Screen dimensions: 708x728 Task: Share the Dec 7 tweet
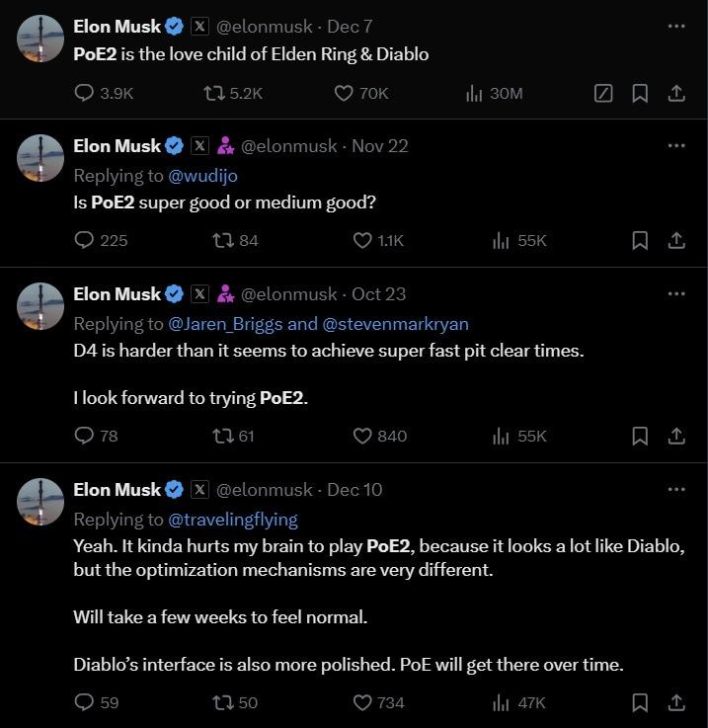point(676,93)
